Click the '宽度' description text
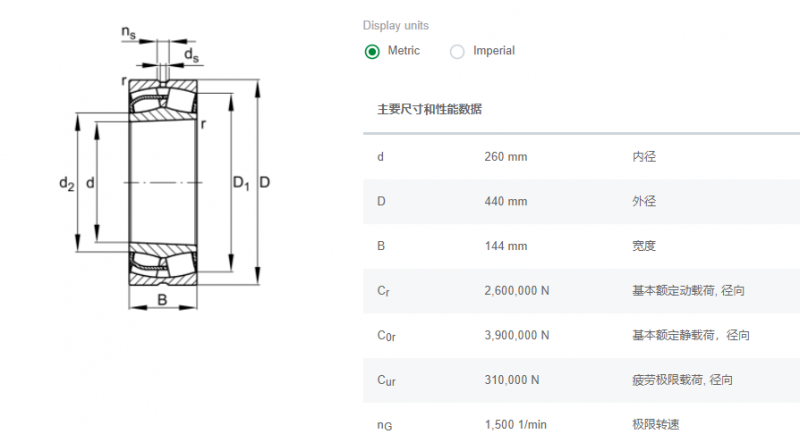800x434 pixels. 644,246
